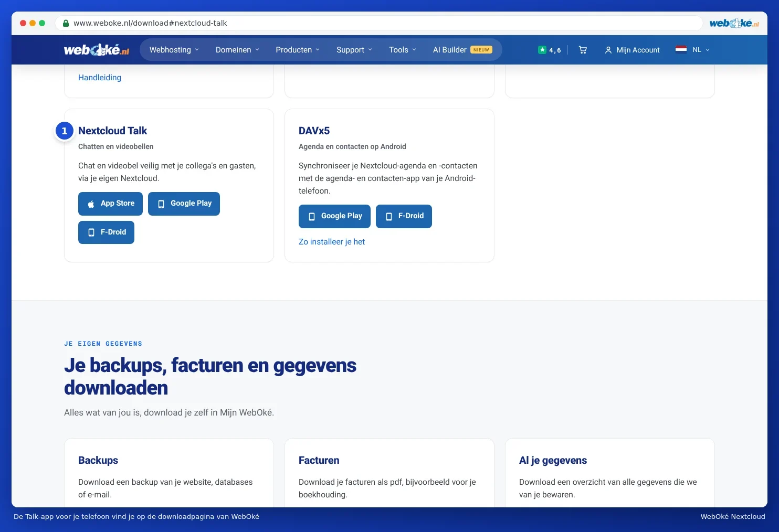Click the 'Alles wat van jou is' intro text
This screenshot has height=532, width=779.
pos(169,412)
